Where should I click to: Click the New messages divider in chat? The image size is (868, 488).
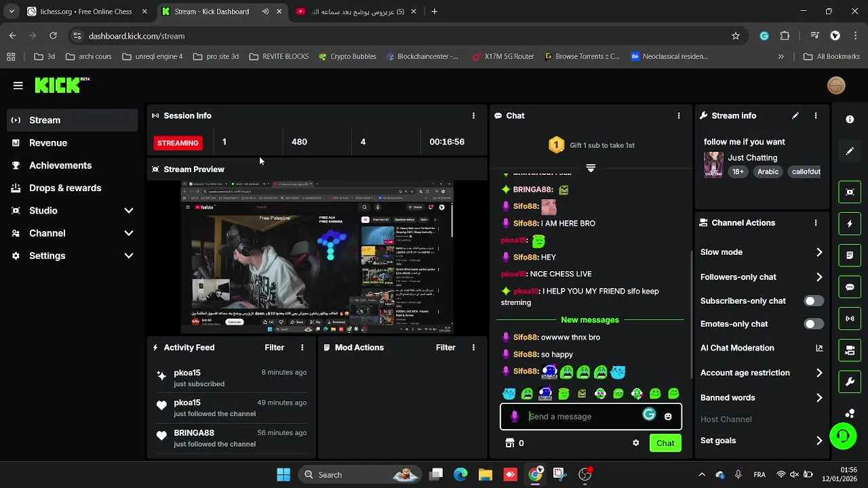tap(590, 320)
